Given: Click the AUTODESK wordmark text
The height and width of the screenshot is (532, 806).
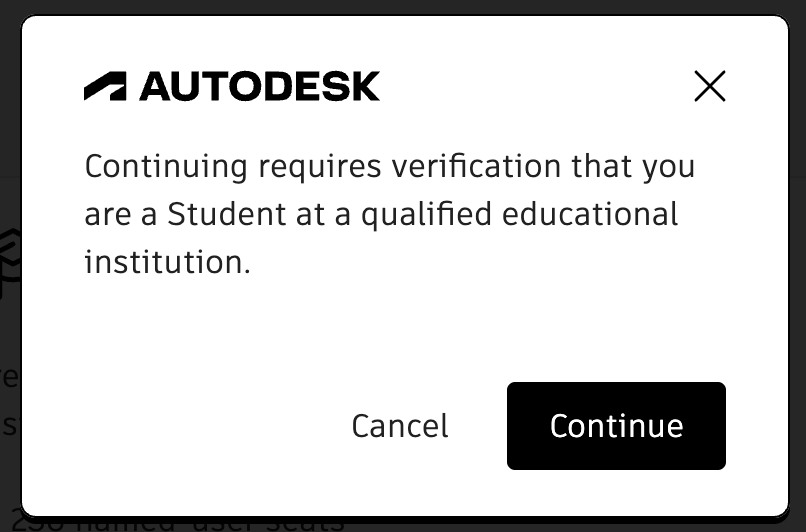Looking at the screenshot, I should (x=259, y=87).
